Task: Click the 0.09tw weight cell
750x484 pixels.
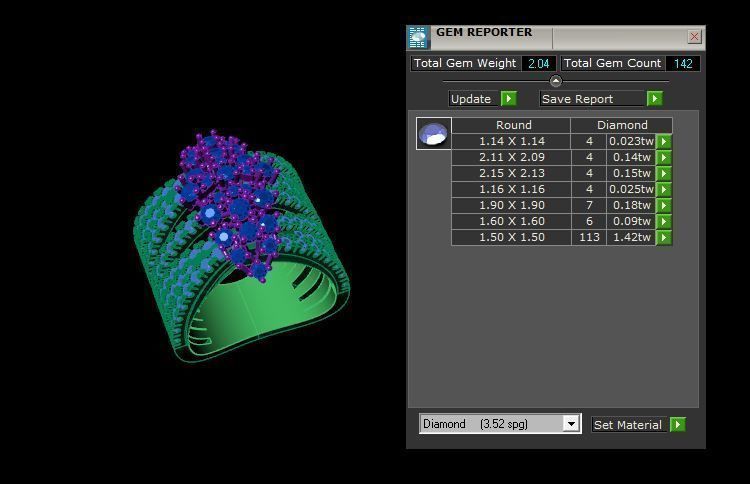Action: tap(631, 221)
